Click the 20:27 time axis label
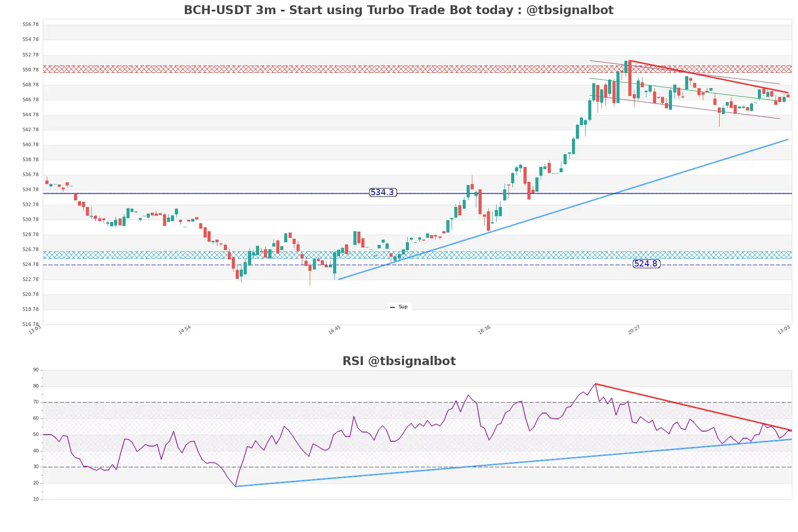 pos(634,330)
